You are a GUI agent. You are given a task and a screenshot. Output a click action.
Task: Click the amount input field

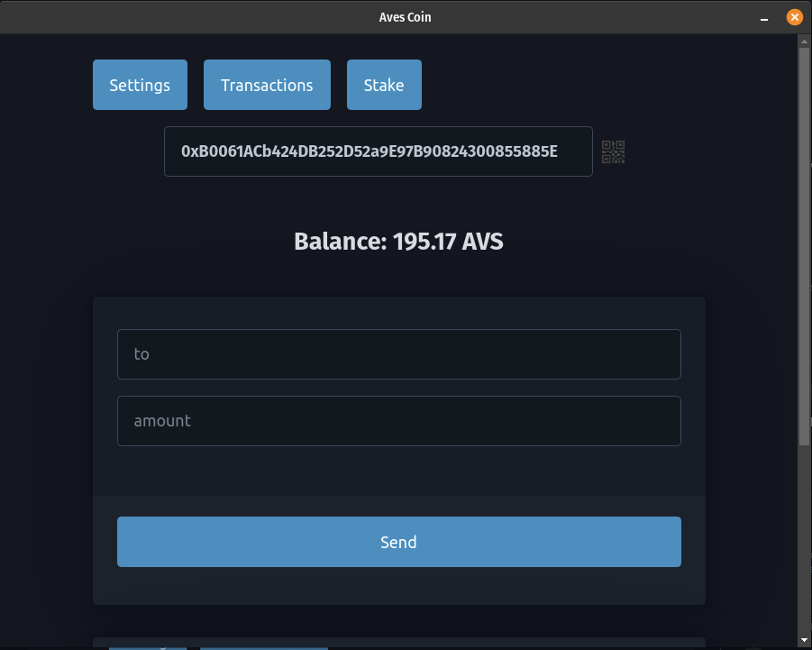399,420
